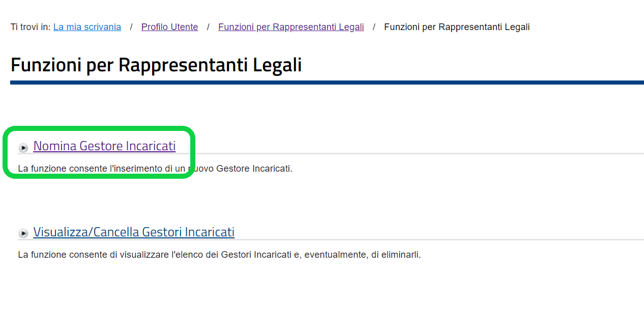The width and height of the screenshot is (644, 326).
Task: Open Visualizza/Cancella Gestori Incaricati link
Action: click(x=134, y=232)
